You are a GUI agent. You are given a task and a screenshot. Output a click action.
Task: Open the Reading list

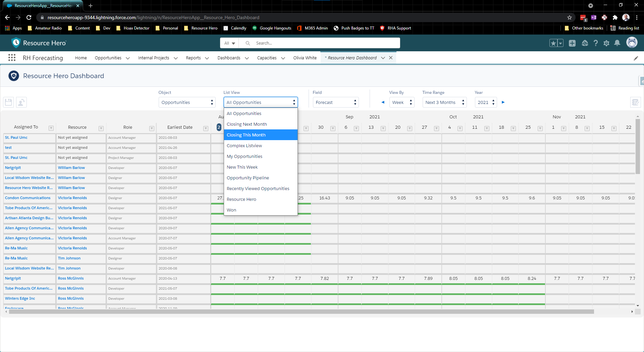click(625, 28)
